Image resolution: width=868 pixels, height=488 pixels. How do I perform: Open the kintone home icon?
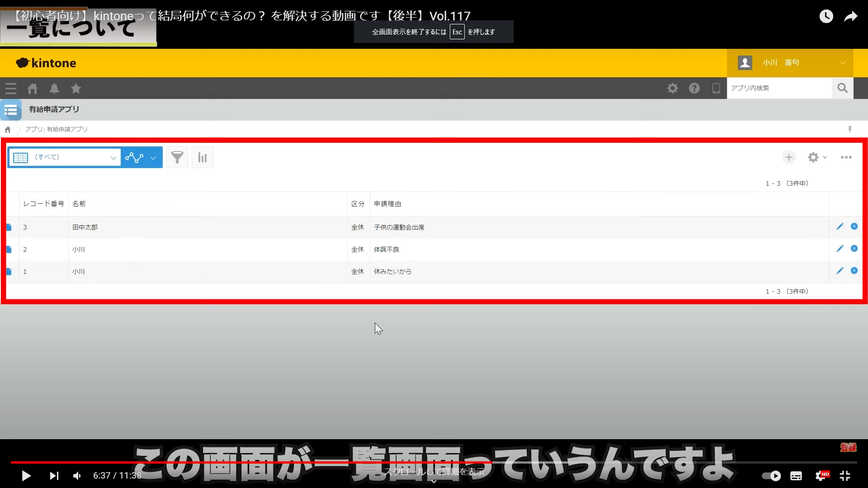pyautogui.click(x=33, y=89)
